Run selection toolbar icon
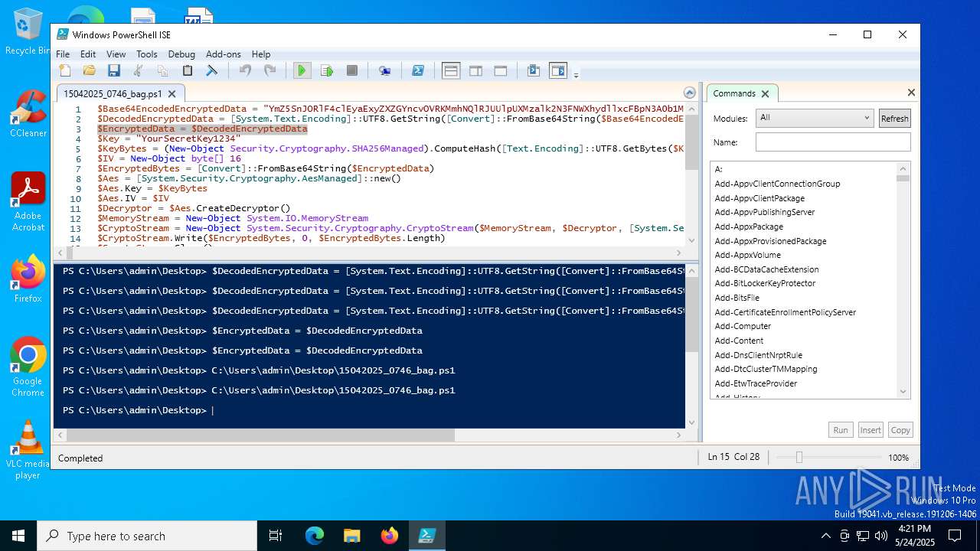Screen dimensions: 980x551 (x=327, y=70)
